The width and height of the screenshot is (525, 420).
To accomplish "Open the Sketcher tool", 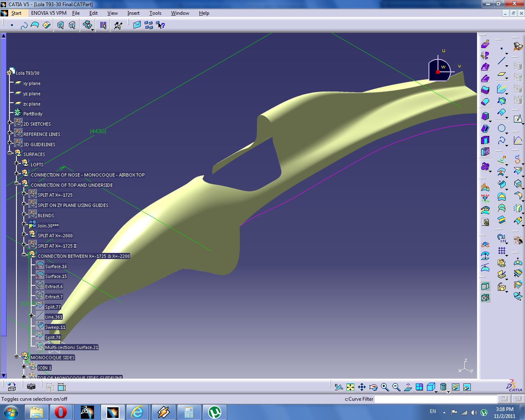I will 518,119.
